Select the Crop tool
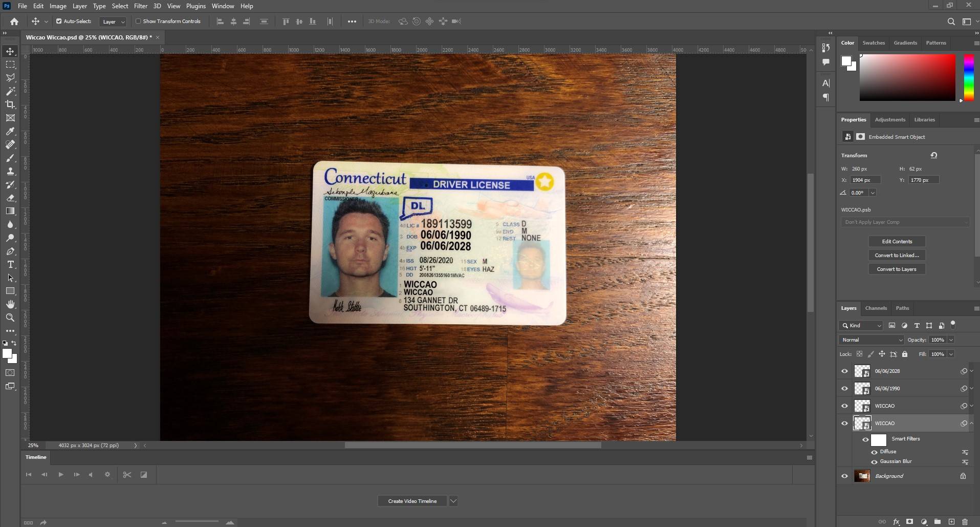The height and width of the screenshot is (527, 980). [10, 104]
